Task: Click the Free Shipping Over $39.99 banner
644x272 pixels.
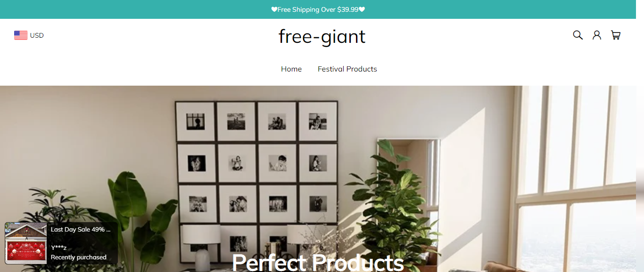Action: coord(318,9)
